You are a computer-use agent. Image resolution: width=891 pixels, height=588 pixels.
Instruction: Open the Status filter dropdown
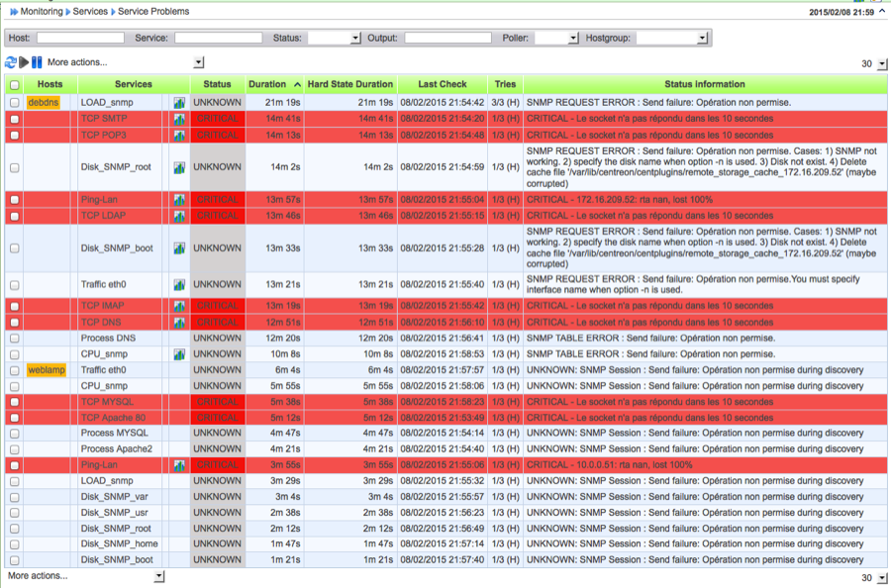[335, 38]
